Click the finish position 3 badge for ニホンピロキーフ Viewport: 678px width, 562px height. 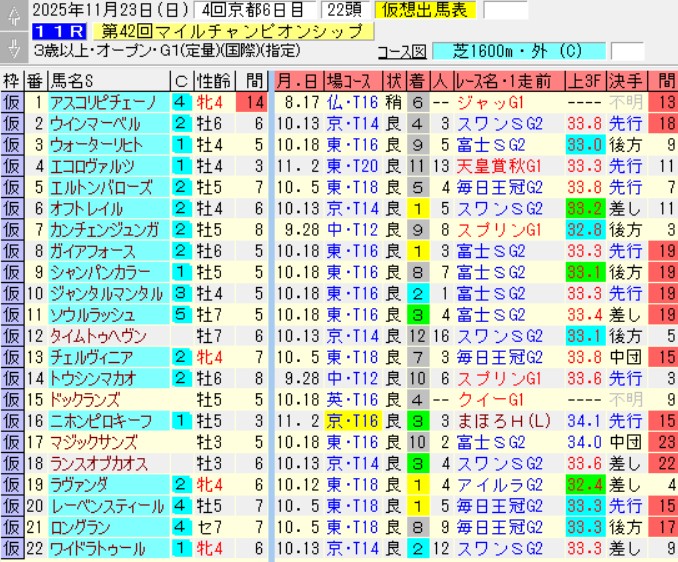(418, 421)
